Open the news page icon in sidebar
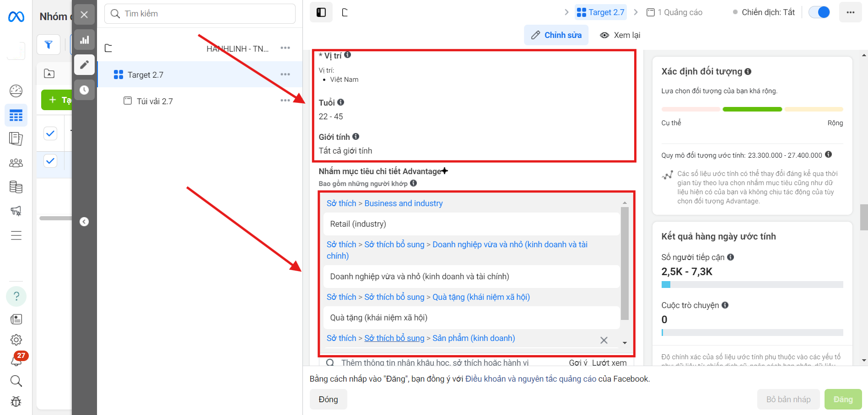 [16, 319]
